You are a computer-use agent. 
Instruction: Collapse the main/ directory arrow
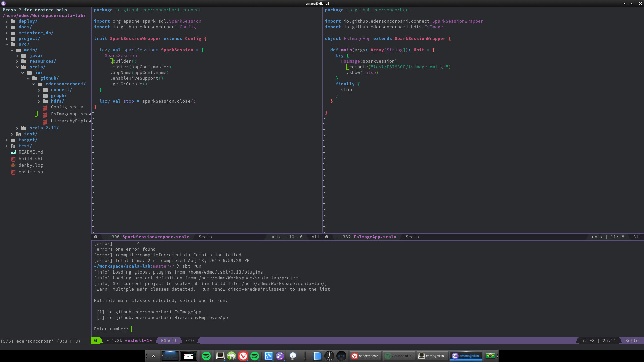tap(12, 50)
